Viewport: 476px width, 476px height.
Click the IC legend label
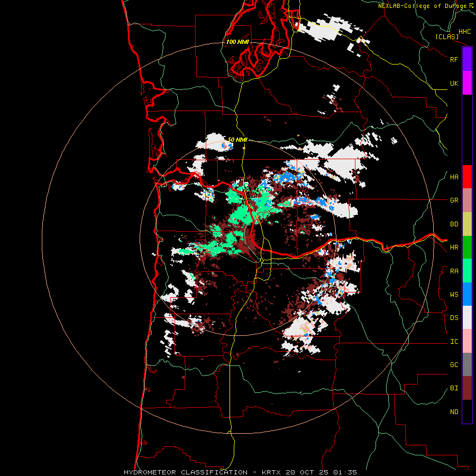coord(454,342)
